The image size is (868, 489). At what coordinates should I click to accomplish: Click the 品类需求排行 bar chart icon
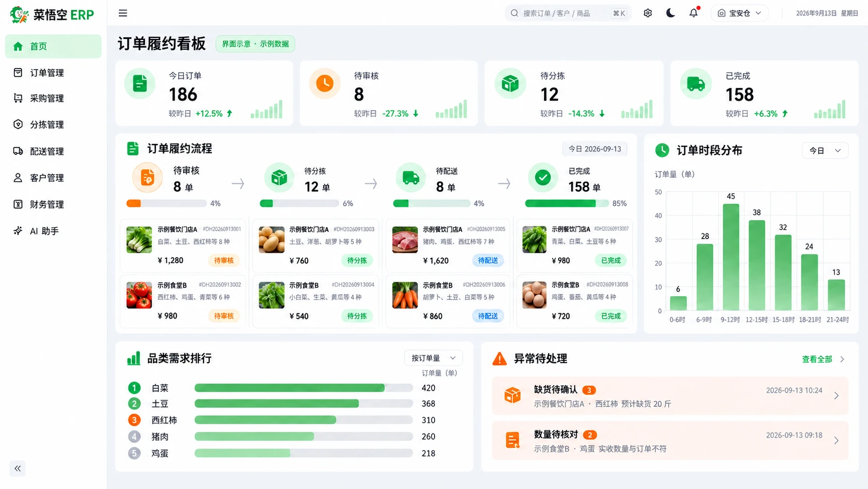(x=133, y=358)
